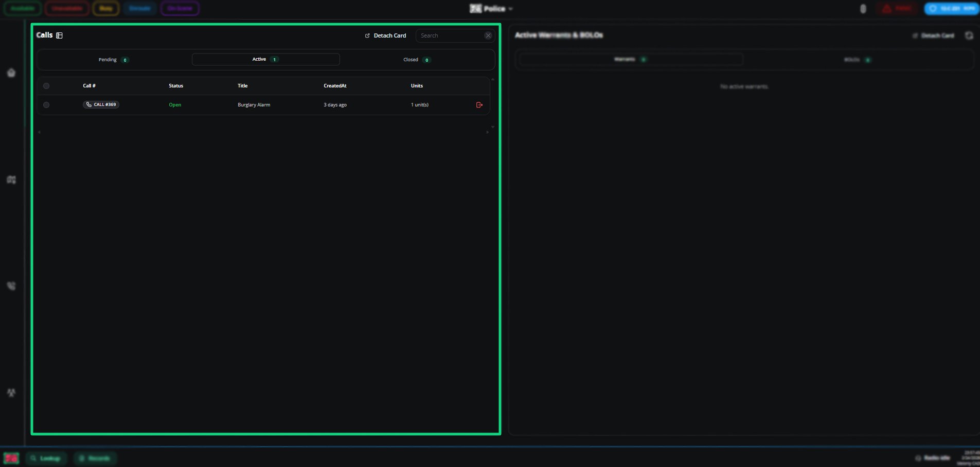Screen dimensions: 980x467
Task: Set status to Enroute
Action: [x=139, y=8]
